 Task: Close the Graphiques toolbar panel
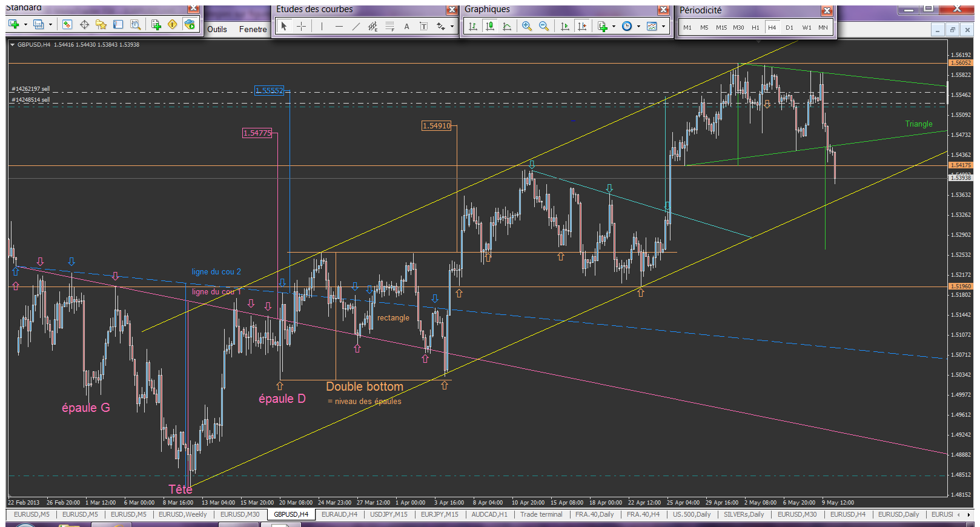[x=663, y=9]
